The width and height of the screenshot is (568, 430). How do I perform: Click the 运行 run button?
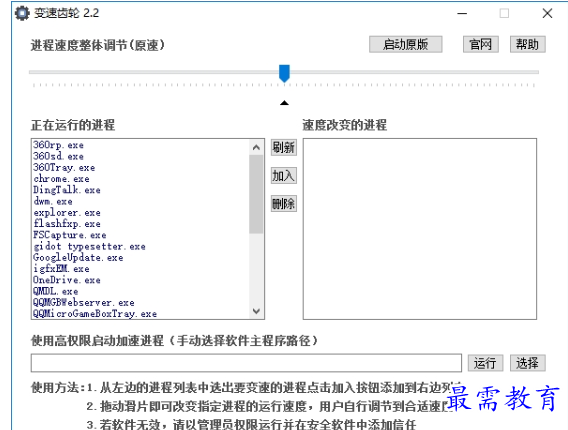(x=485, y=363)
